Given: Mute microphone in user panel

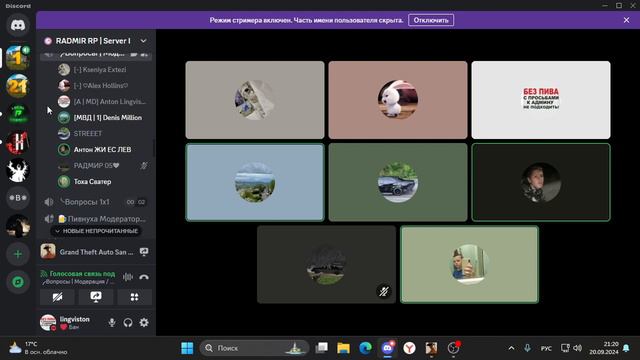Looking at the screenshot, I should tap(111, 322).
